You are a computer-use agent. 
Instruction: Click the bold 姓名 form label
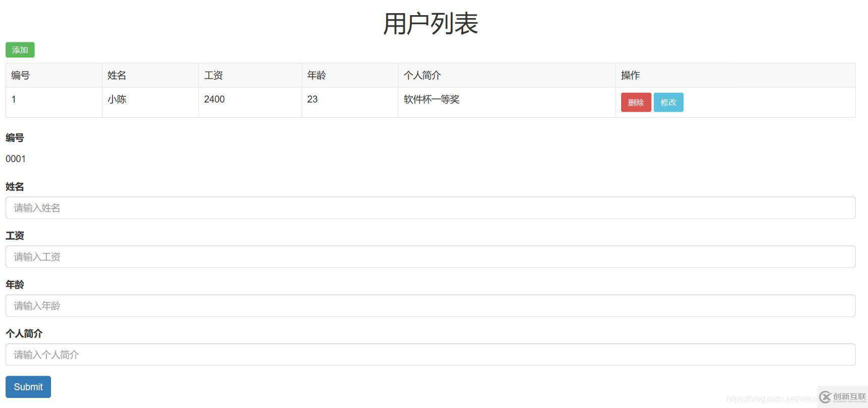click(x=15, y=187)
